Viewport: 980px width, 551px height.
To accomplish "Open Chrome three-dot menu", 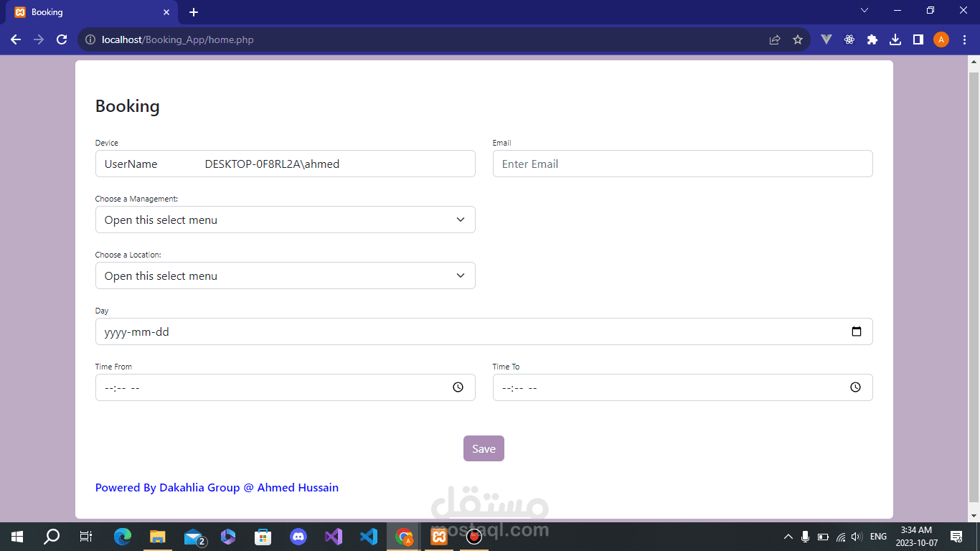I will pyautogui.click(x=963, y=40).
